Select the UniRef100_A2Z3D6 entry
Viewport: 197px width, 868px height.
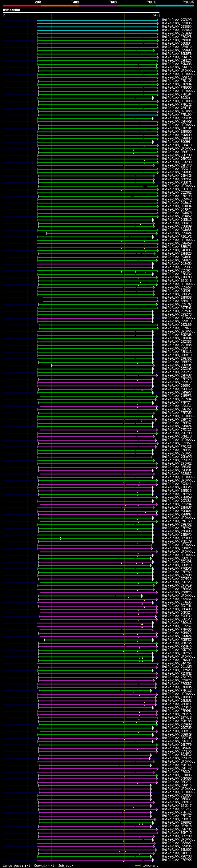coord(177,267)
